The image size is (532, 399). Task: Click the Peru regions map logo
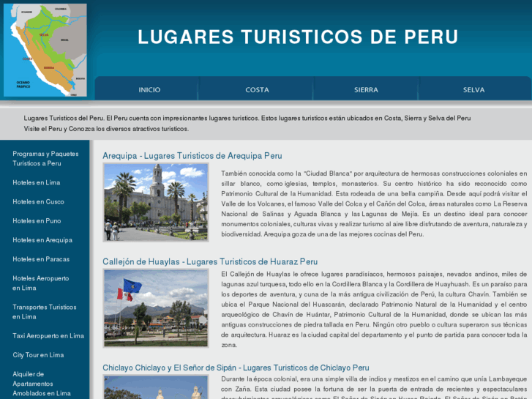(x=45, y=50)
